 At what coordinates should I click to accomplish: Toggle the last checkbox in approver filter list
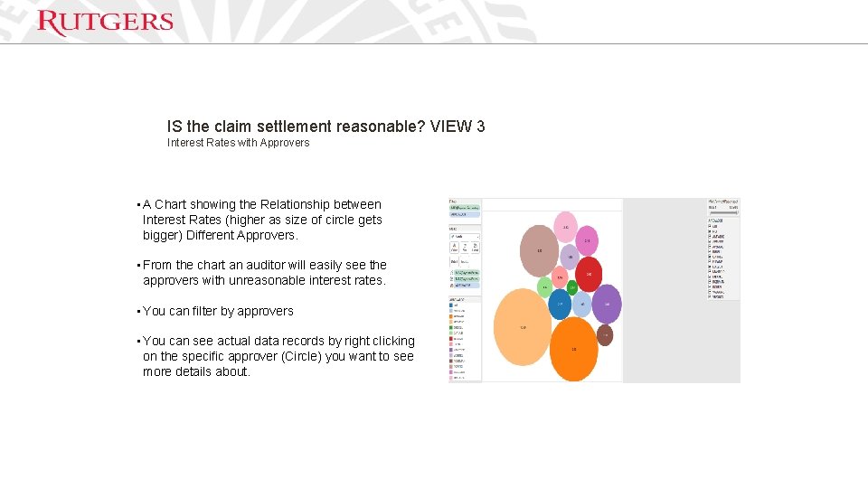(710, 296)
